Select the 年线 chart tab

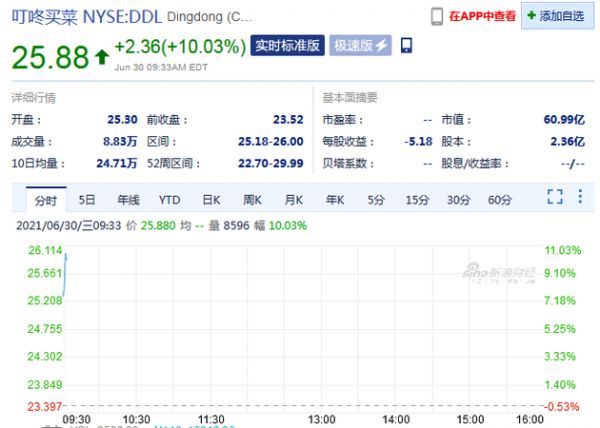pyautogui.click(x=128, y=200)
